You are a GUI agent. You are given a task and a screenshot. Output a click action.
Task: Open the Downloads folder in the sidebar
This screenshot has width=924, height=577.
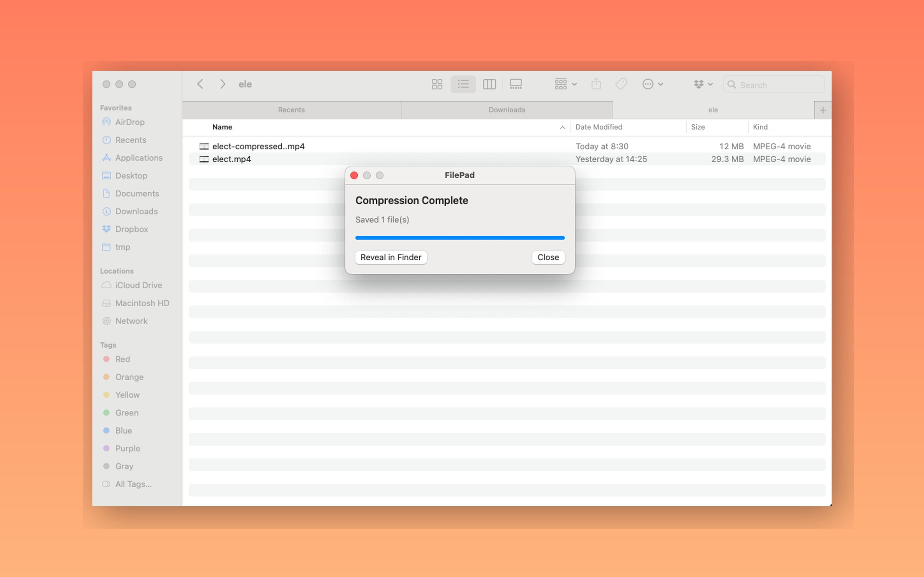(x=136, y=211)
